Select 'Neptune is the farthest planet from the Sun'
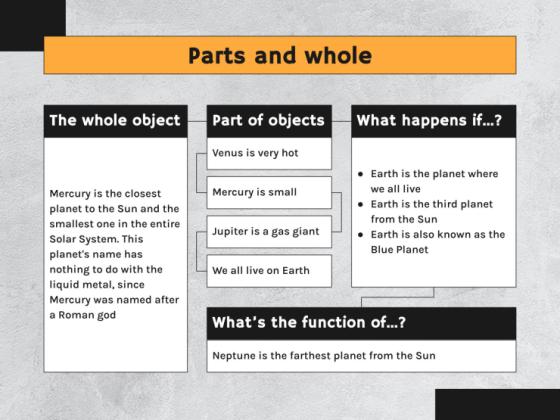 point(324,356)
